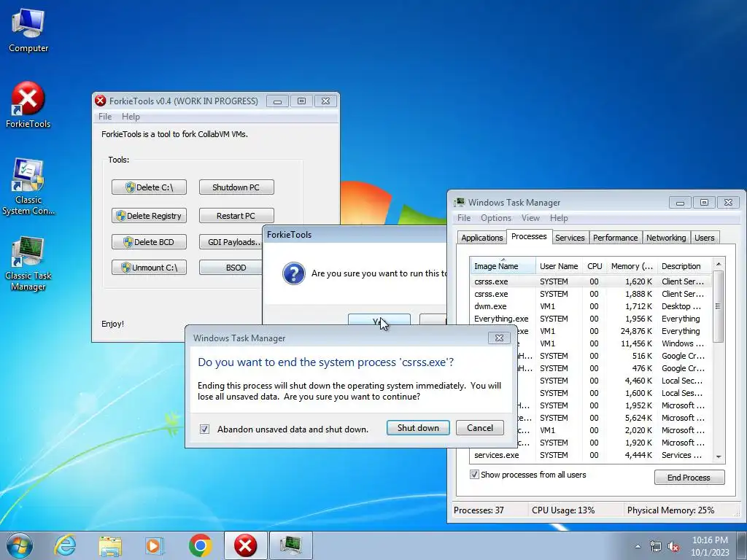This screenshot has width=747, height=560.
Task: Click the BSOD button
Action: pos(231,268)
